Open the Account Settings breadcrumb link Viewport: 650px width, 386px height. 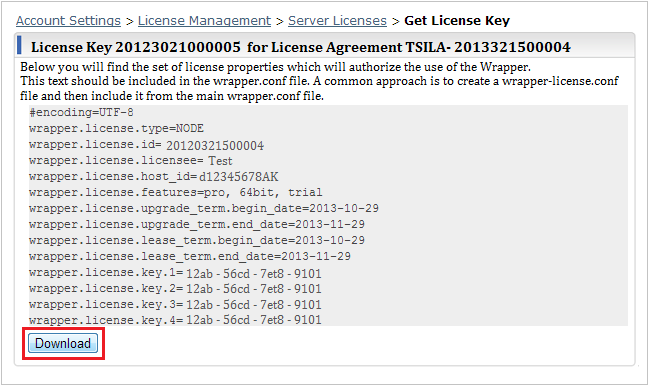point(68,21)
